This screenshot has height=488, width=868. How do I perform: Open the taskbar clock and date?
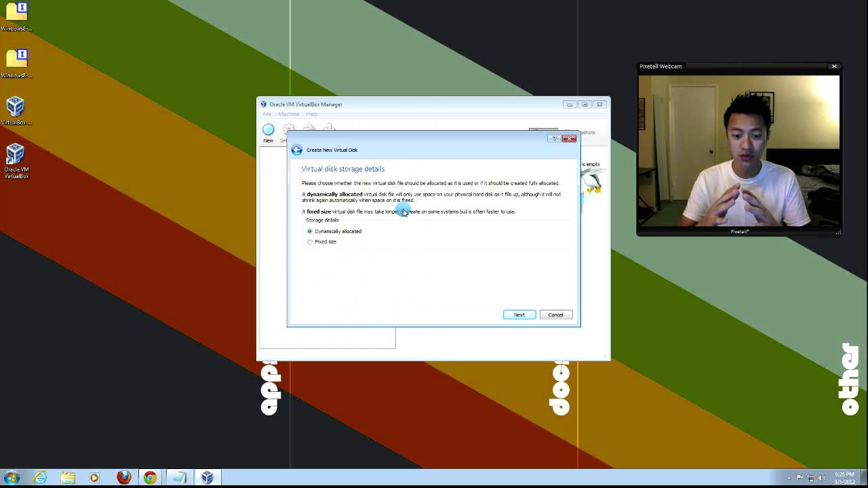(844, 478)
